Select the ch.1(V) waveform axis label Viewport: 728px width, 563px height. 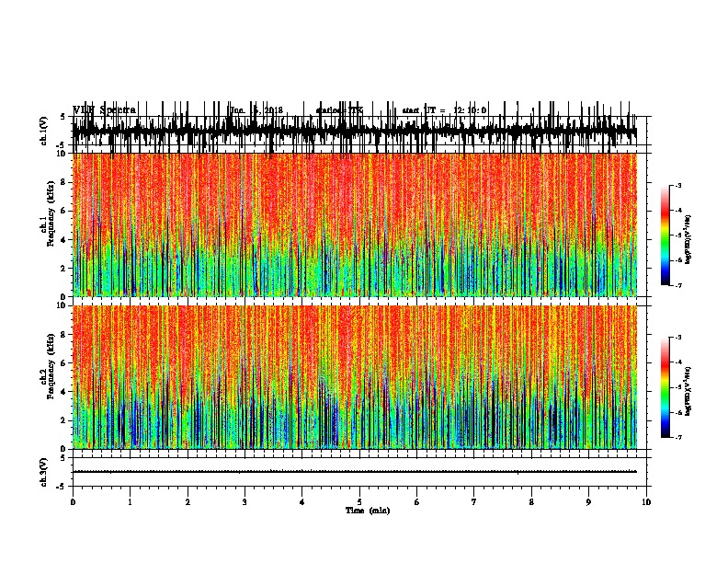click(x=43, y=131)
